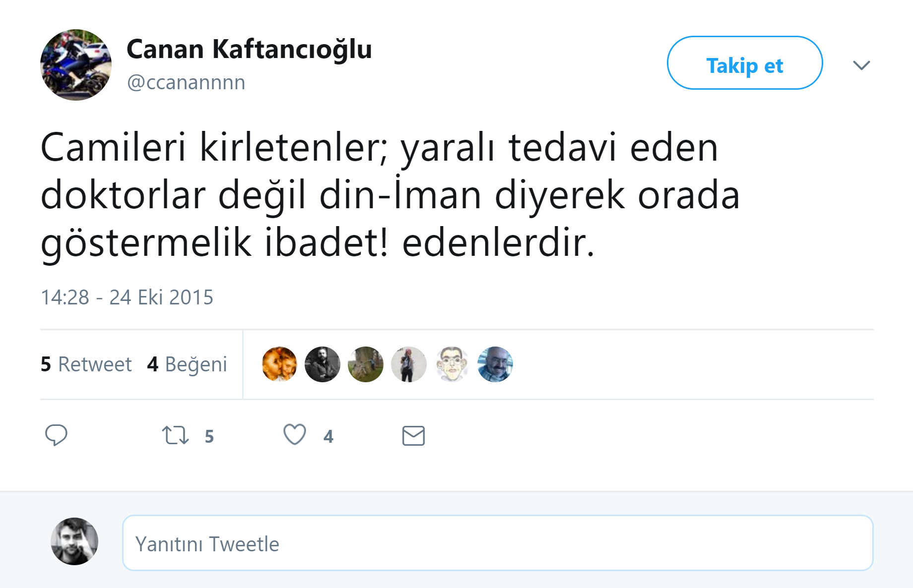This screenshot has width=913, height=588.
Task: Click the cartoon-drawing liker avatar
Action: 452,364
